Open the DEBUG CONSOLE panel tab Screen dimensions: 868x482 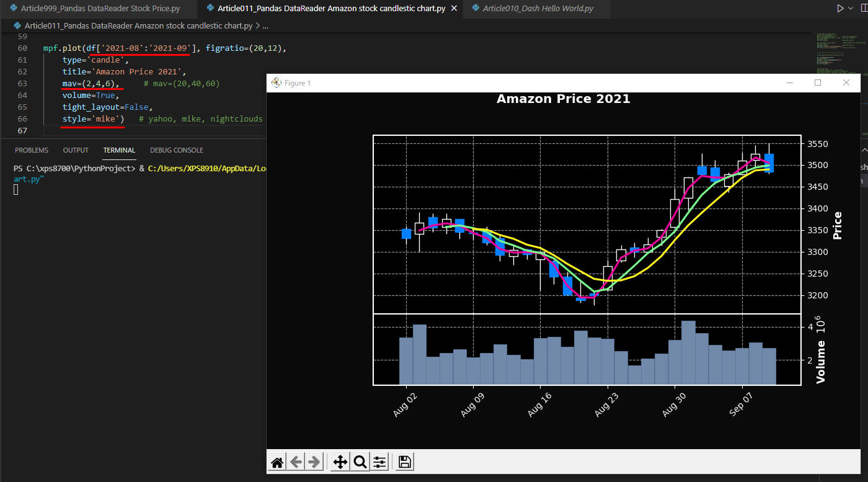[177, 150]
